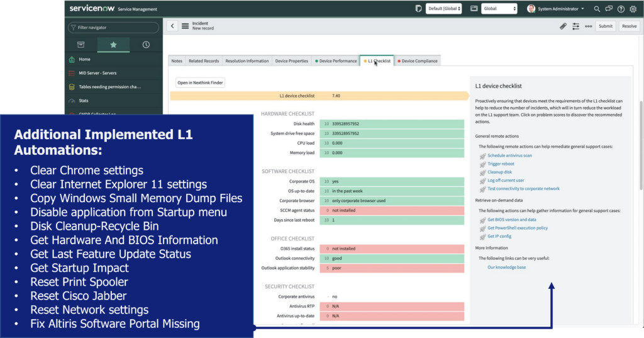
Task: Click the Antivirus RTP N/A row
Action: tap(392, 307)
